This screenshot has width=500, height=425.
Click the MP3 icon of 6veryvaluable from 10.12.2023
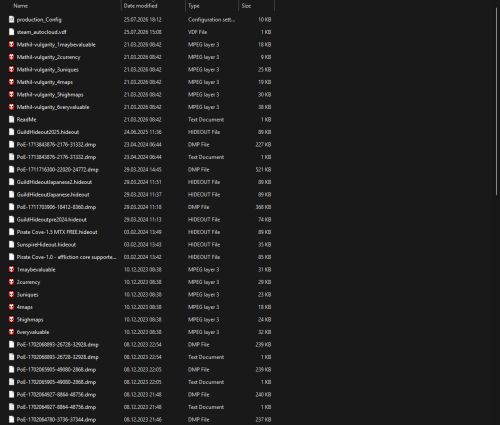(x=11, y=332)
